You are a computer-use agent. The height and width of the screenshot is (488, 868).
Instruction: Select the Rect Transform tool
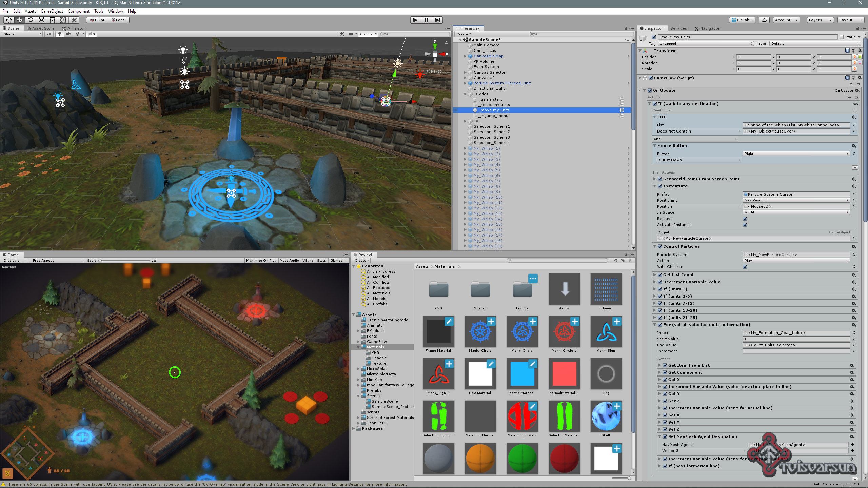(x=52, y=20)
